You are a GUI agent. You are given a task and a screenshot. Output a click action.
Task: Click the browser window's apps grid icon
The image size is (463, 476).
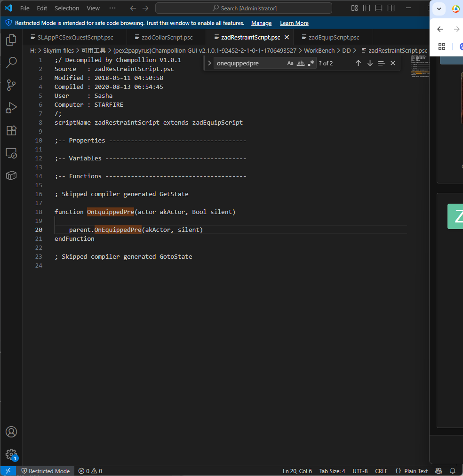point(442,47)
